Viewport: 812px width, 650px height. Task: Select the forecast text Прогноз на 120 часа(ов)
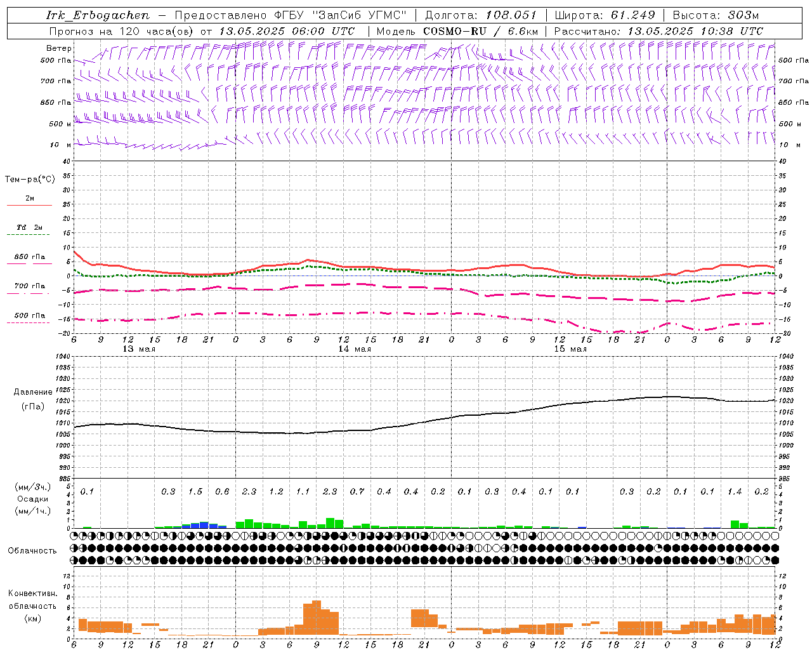(122, 31)
